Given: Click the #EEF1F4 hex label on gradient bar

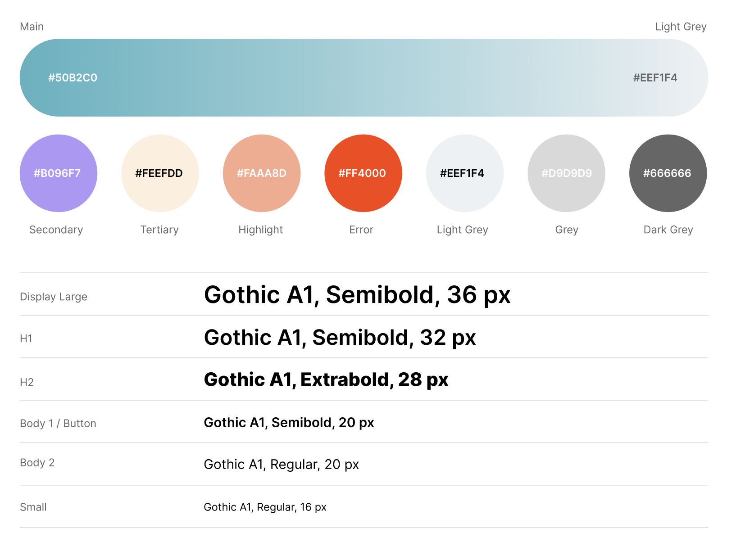Looking at the screenshot, I should [655, 78].
